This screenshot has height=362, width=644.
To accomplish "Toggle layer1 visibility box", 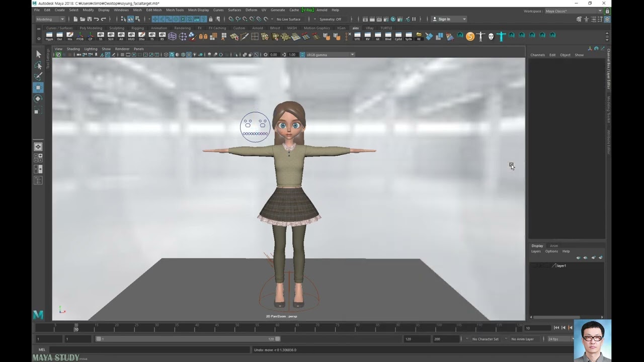I will (x=533, y=265).
